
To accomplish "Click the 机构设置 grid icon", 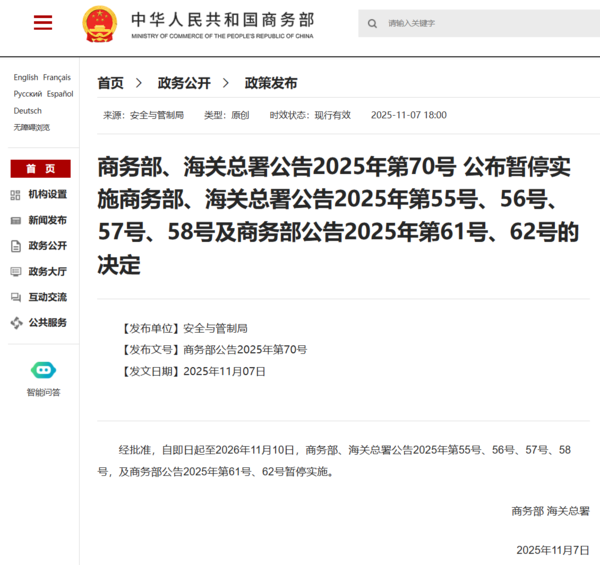I will tap(16, 194).
